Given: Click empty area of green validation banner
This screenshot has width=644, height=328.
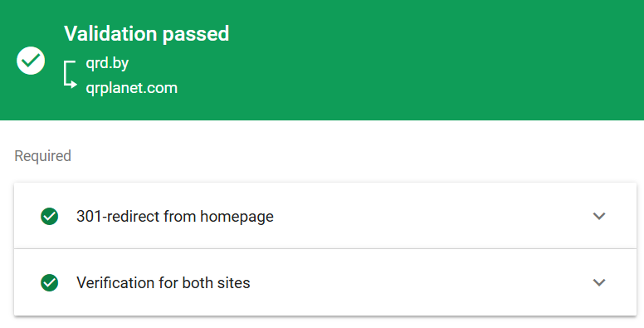Looking at the screenshot, I should tap(432, 60).
